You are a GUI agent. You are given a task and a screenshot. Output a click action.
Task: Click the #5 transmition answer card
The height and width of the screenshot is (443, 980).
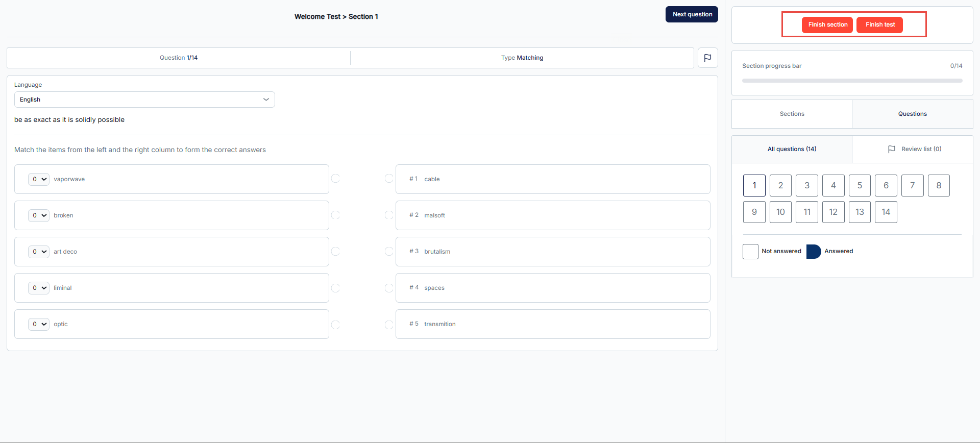click(x=553, y=324)
